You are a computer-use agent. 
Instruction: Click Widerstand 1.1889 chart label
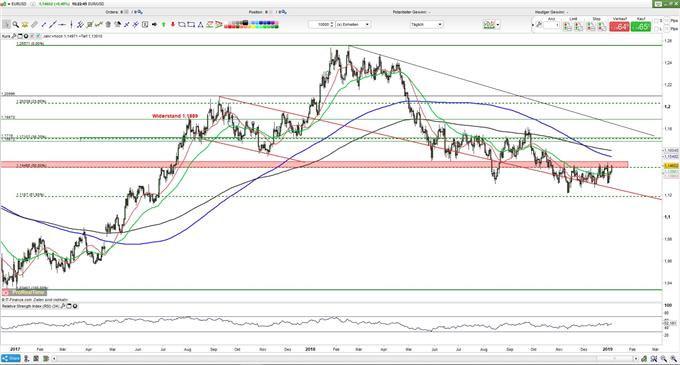tap(175, 116)
